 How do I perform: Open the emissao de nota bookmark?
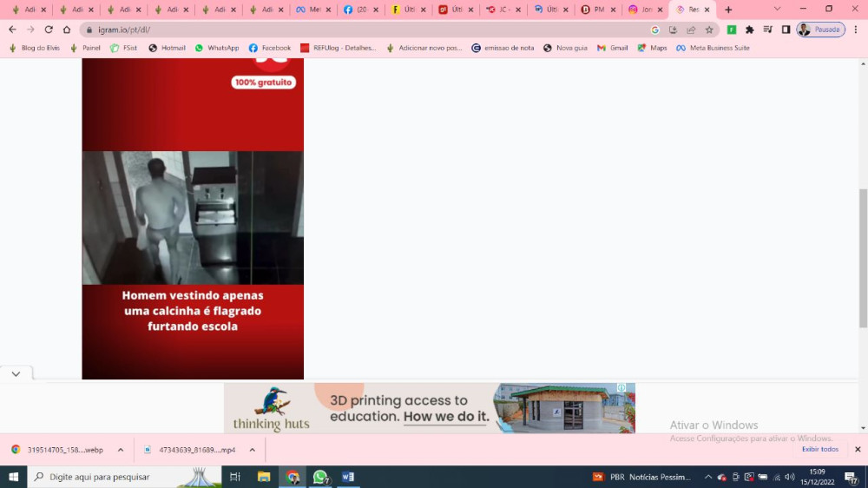[503, 48]
